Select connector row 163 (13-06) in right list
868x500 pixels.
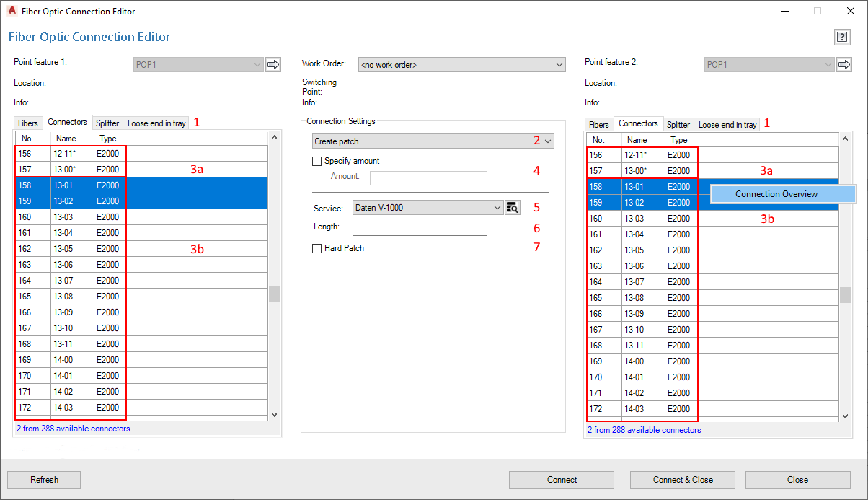(x=712, y=266)
